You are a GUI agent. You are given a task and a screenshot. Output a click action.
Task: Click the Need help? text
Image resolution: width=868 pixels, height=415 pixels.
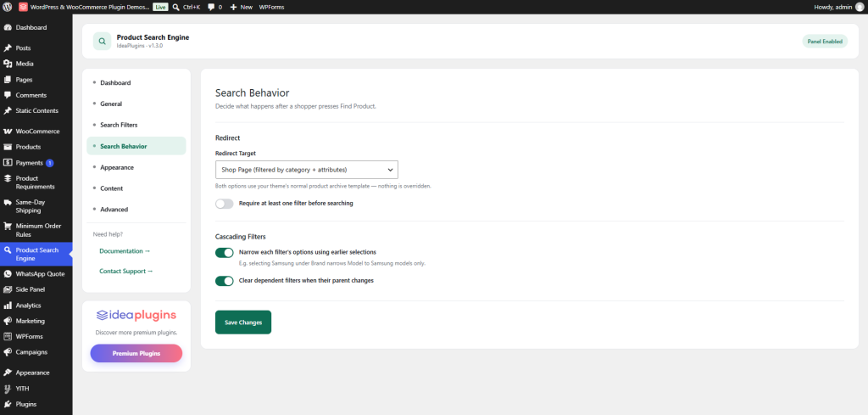pyautogui.click(x=108, y=234)
